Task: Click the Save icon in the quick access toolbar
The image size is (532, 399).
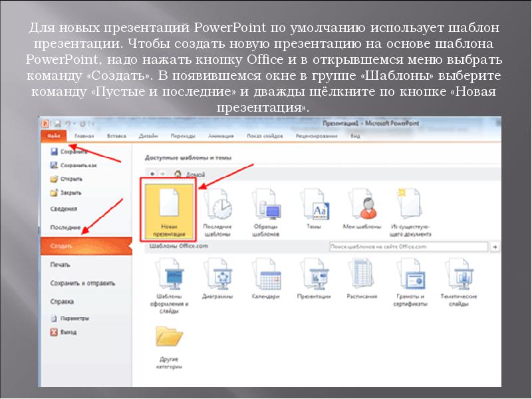Action: point(57,124)
